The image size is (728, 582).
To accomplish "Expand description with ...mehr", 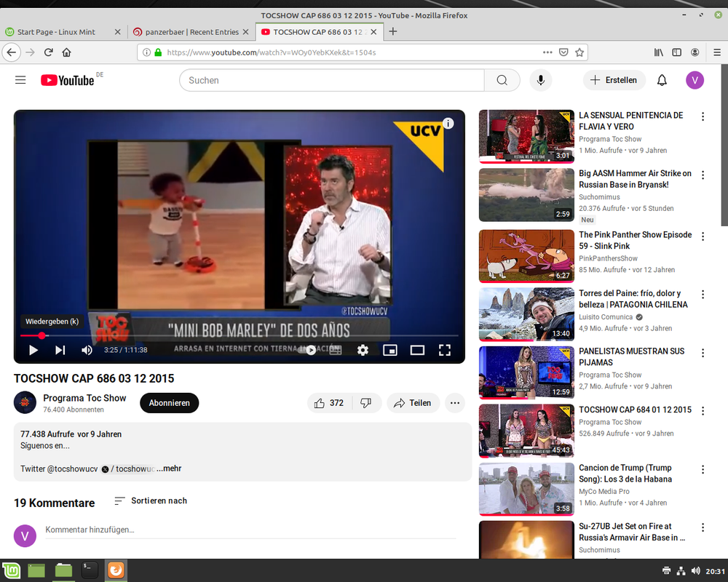I will (x=169, y=469).
